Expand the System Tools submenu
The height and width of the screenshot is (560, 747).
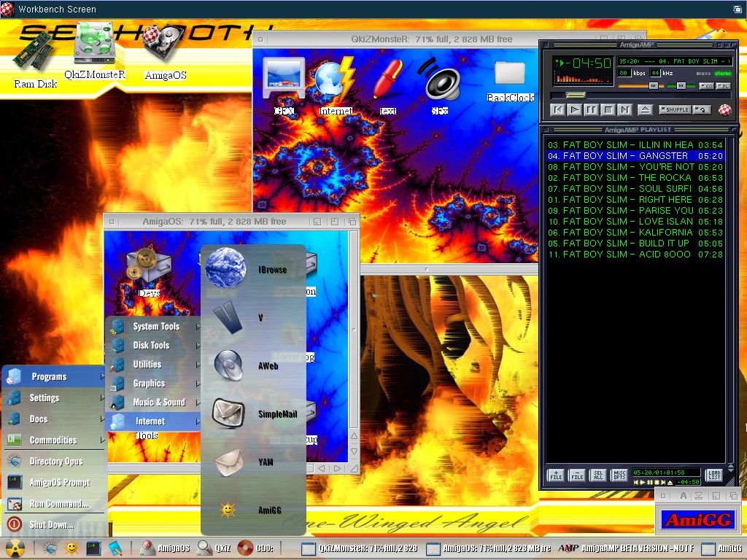153,326
